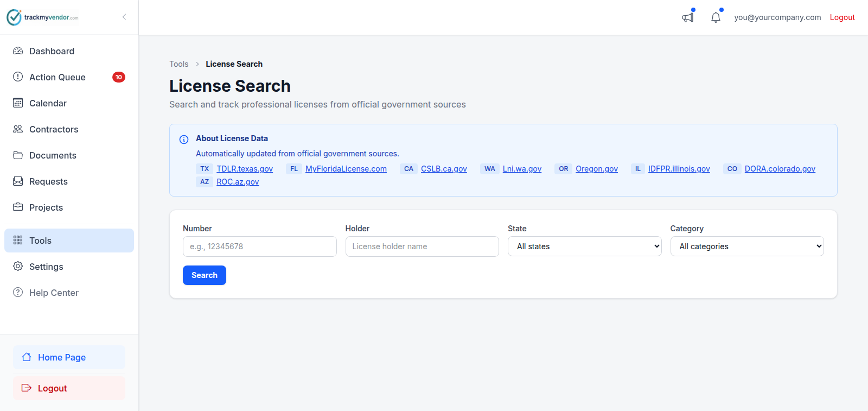Click the Home Page button
Screen dimensions: 868x411
point(69,357)
